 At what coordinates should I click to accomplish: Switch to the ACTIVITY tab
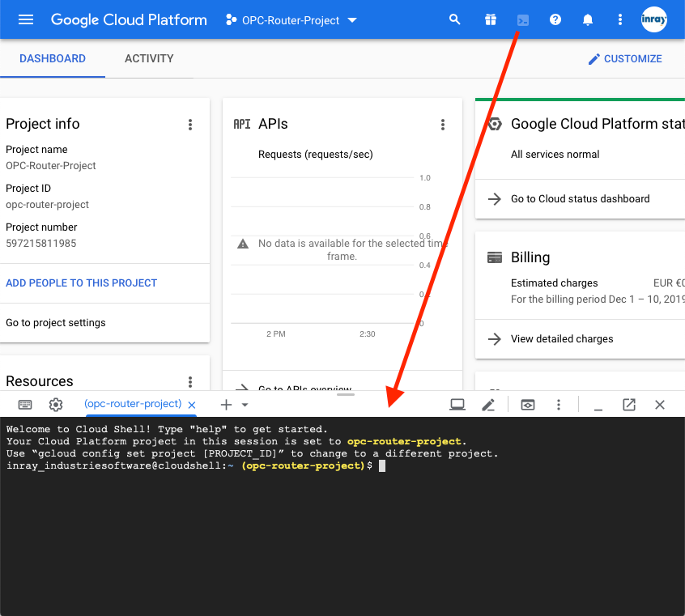(149, 58)
